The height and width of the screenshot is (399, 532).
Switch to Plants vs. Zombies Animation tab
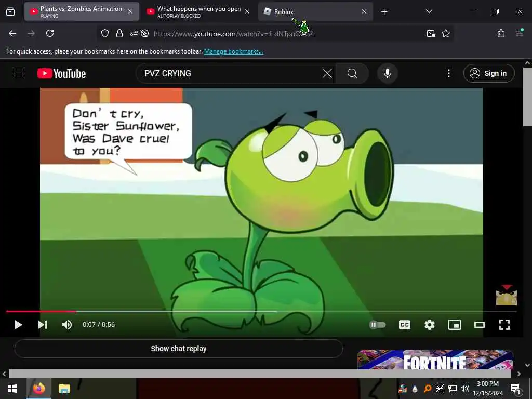pyautogui.click(x=82, y=11)
